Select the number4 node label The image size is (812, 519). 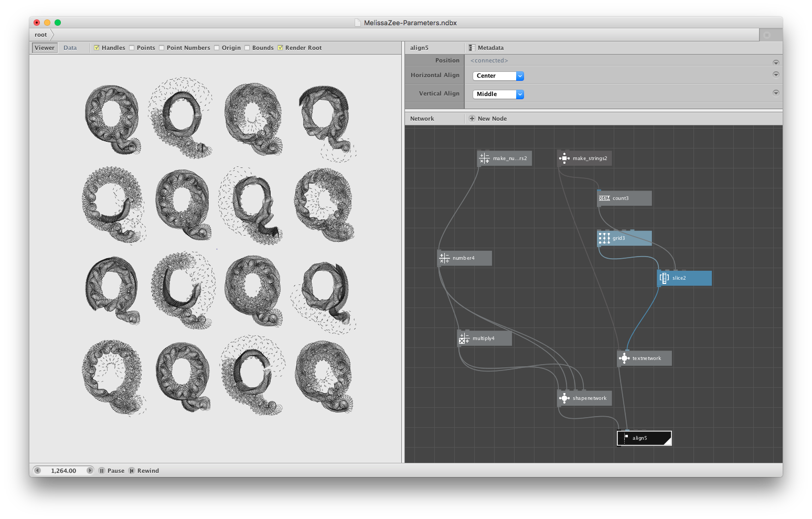464,258
